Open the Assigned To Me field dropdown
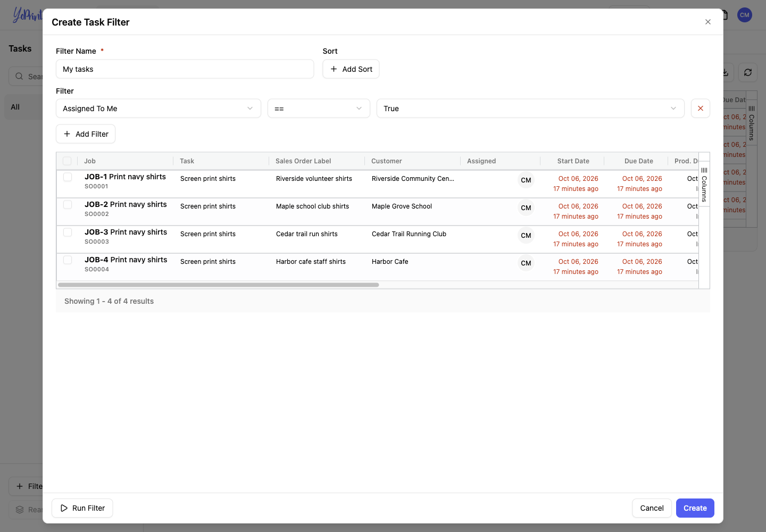Image resolution: width=766 pixels, height=532 pixels. tap(159, 109)
